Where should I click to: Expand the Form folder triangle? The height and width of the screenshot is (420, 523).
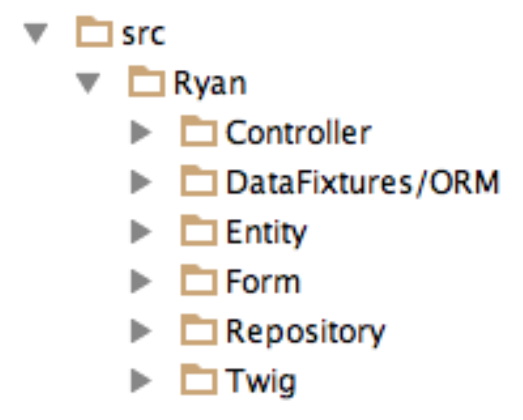pyautogui.click(x=140, y=282)
